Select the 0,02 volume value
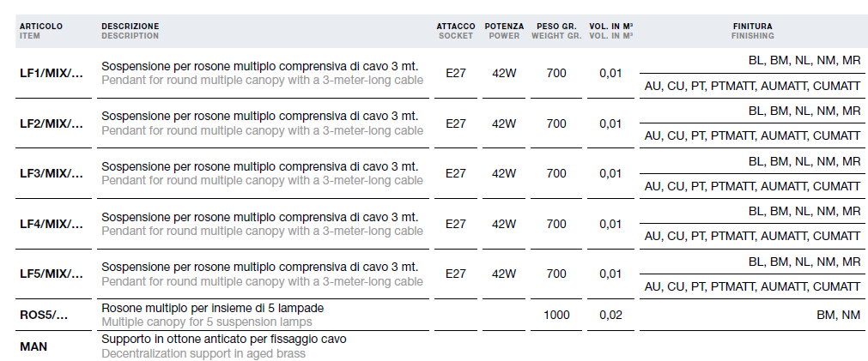The image size is (868, 361). 610,315
